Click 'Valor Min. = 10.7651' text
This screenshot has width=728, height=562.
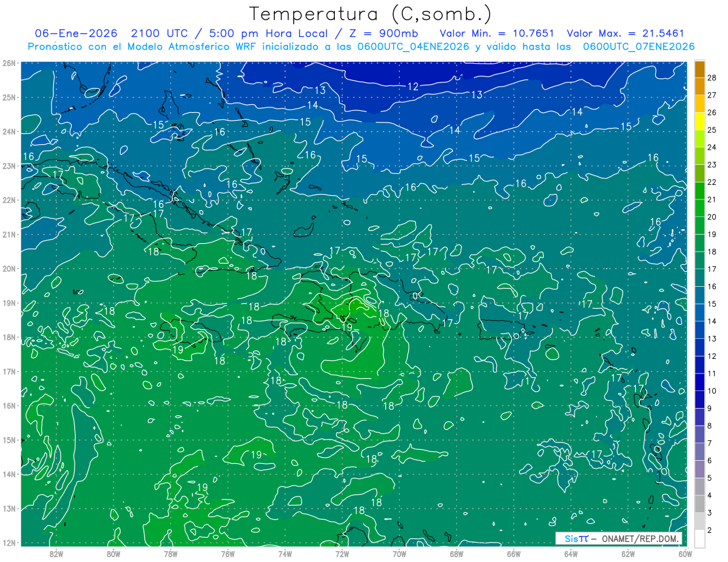click(x=496, y=34)
